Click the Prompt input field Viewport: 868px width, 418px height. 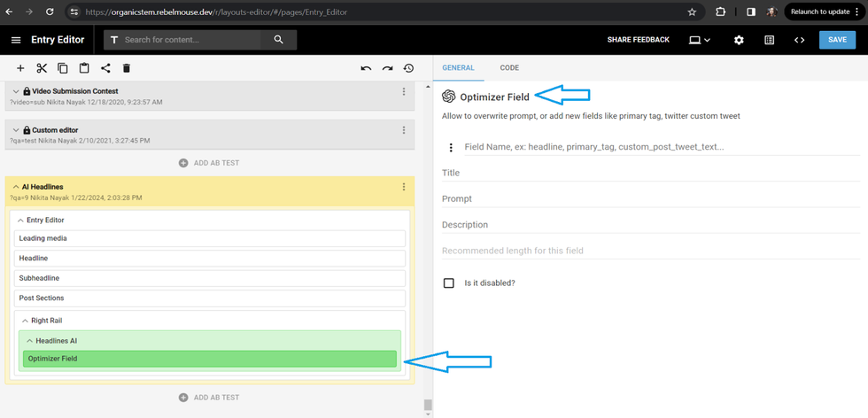[x=650, y=198]
